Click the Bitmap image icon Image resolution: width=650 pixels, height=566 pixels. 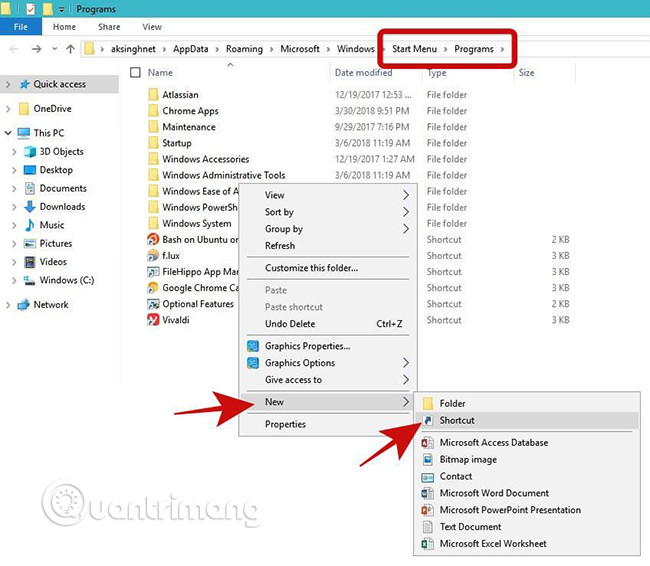[427, 459]
